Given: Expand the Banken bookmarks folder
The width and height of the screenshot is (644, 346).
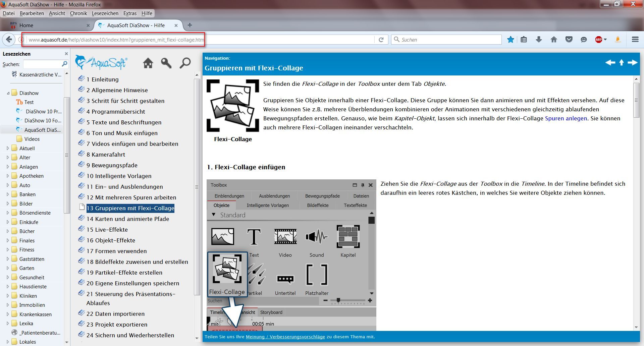Looking at the screenshot, I should [x=8, y=194].
